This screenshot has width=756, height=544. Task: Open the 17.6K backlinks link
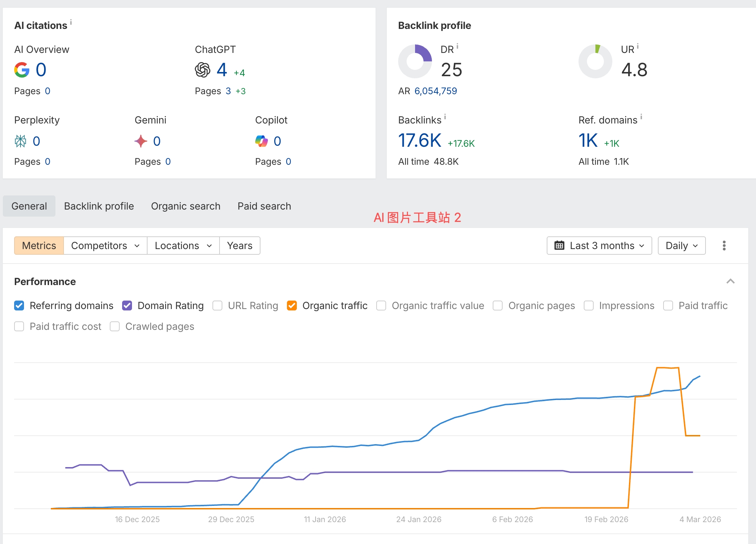[x=420, y=140]
